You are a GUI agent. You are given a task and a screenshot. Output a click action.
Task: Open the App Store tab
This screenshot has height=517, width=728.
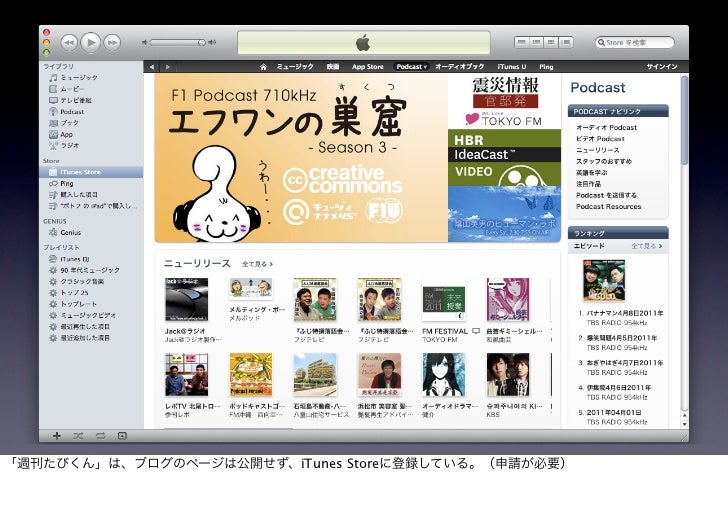pos(368,67)
